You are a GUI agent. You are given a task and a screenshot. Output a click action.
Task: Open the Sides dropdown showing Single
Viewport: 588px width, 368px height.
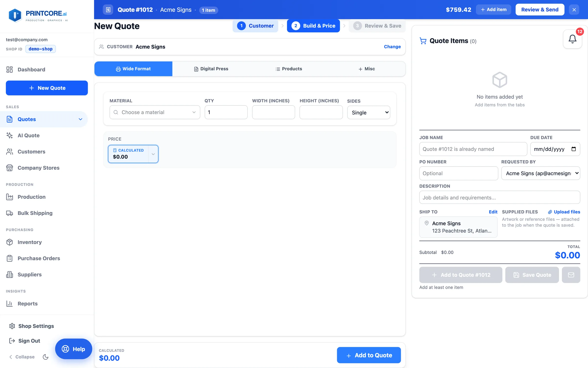[368, 113]
